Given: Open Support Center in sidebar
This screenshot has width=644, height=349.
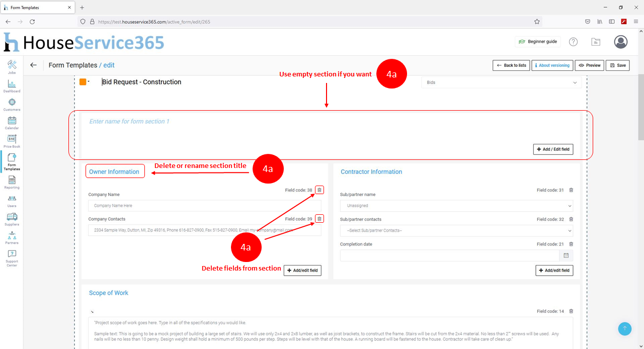Looking at the screenshot, I should click(x=12, y=258).
